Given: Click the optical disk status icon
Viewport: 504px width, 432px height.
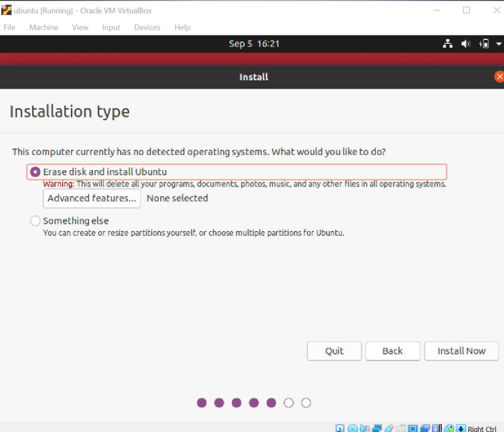Looking at the screenshot, I should pos(352,429).
